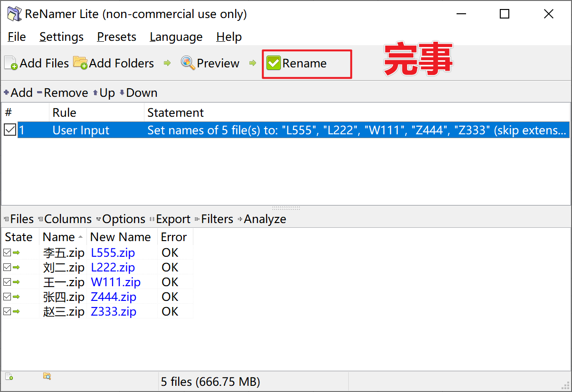Select the User Input rule row
Image resolution: width=572 pixels, height=392 pixels.
tap(293, 130)
